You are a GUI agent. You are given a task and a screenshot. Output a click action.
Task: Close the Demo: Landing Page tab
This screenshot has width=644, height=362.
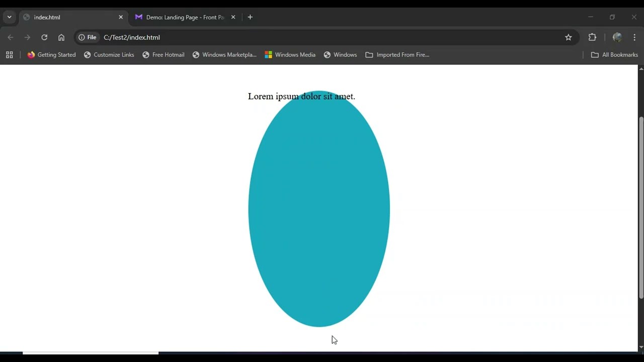(x=233, y=17)
